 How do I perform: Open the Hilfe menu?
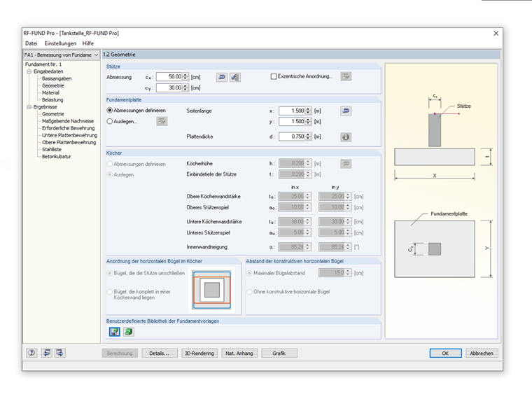88,43
